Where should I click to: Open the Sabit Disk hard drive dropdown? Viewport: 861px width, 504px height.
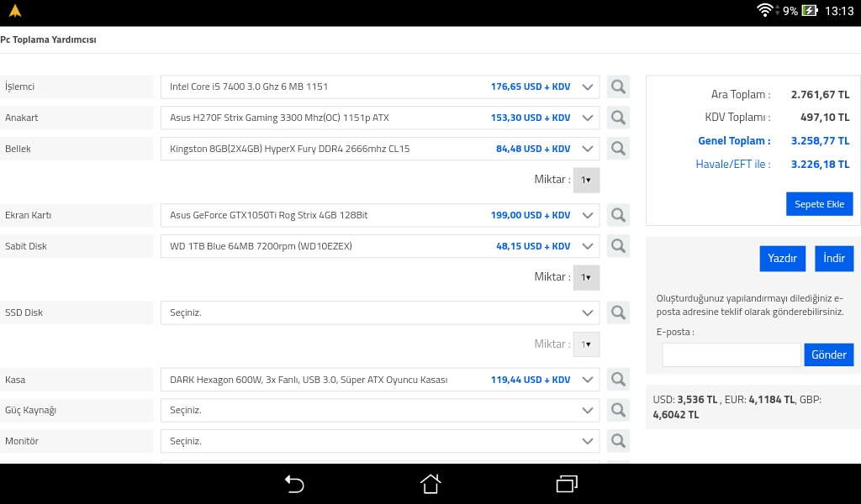pyautogui.click(x=380, y=246)
